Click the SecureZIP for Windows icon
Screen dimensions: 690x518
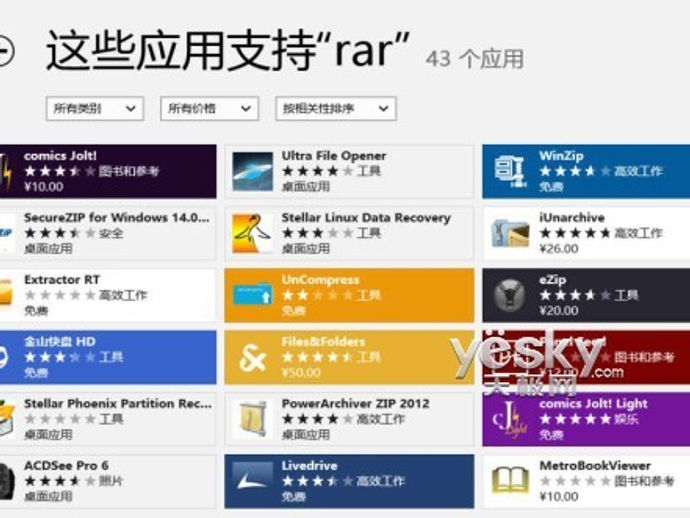7,233
